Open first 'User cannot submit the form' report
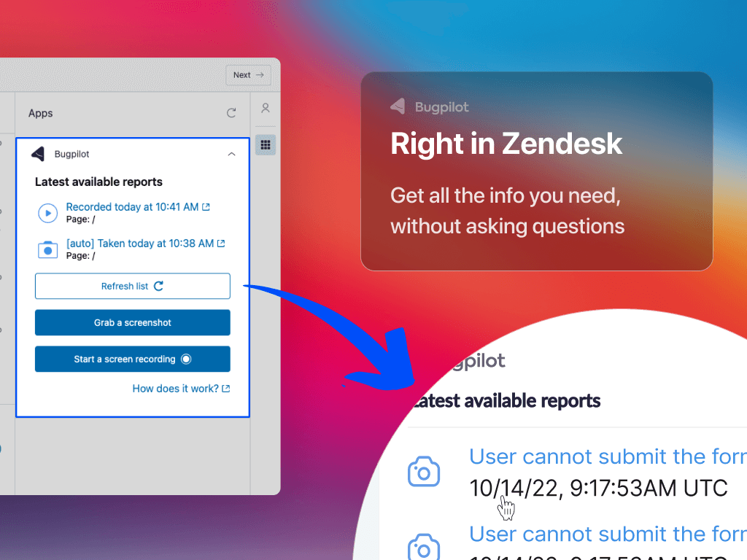Screen dimensions: 747x560 pos(608,456)
